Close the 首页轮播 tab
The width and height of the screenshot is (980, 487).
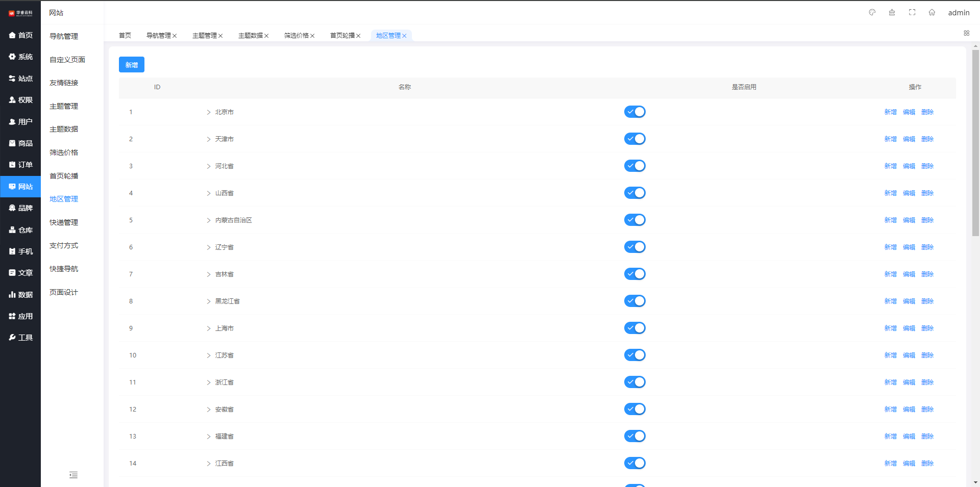tap(358, 36)
